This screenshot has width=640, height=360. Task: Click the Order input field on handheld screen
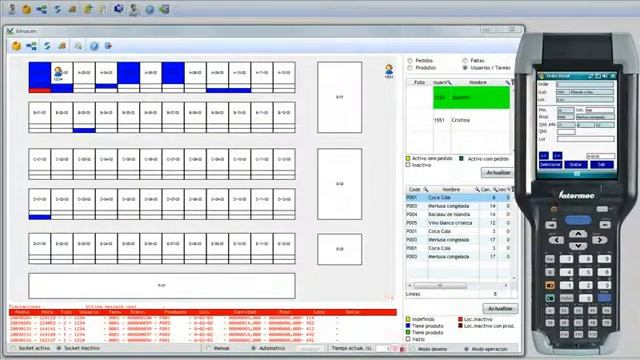pyautogui.click(x=584, y=84)
